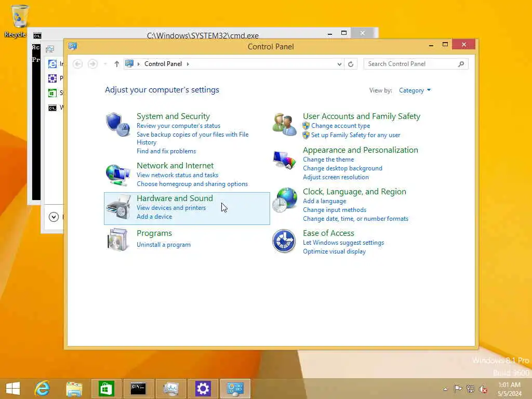Click the Forward navigation arrow
The height and width of the screenshot is (399, 532).
pyautogui.click(x=92, y=64)
